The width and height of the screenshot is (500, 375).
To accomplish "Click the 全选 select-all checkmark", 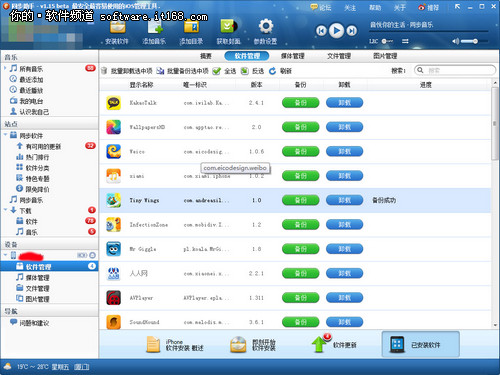I will pos(217,71).
